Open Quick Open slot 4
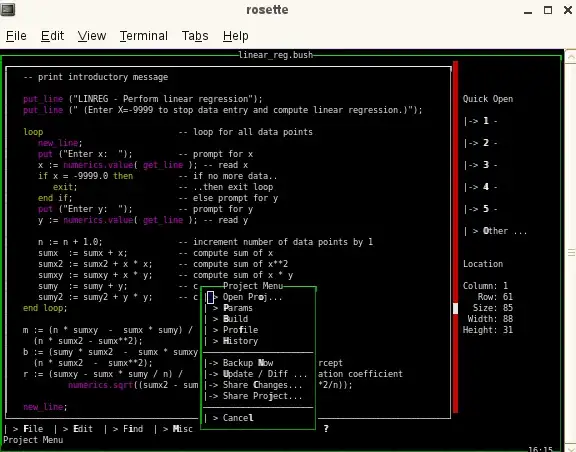Viewport: 576px width, 452px height. click(480, 187)
